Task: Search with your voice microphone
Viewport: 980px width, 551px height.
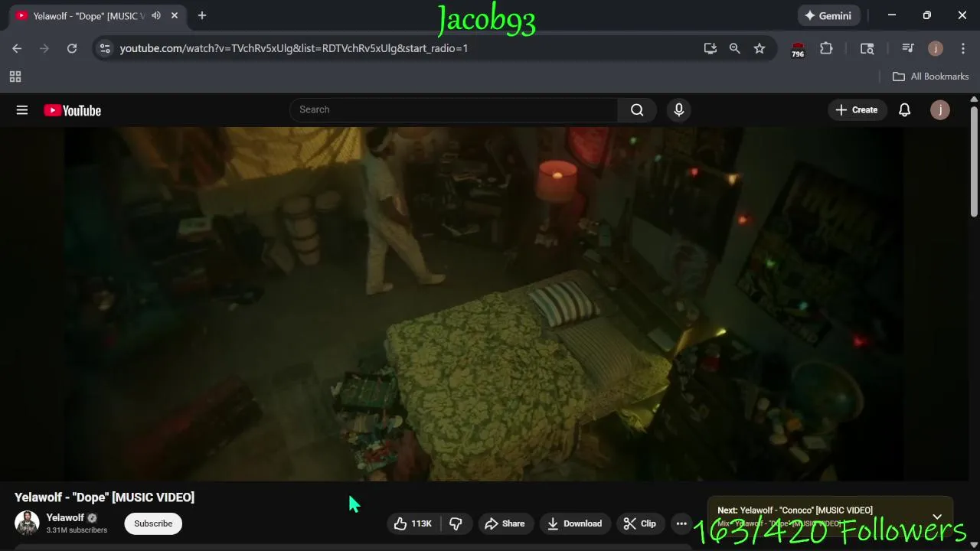Action: pos(678,110)
